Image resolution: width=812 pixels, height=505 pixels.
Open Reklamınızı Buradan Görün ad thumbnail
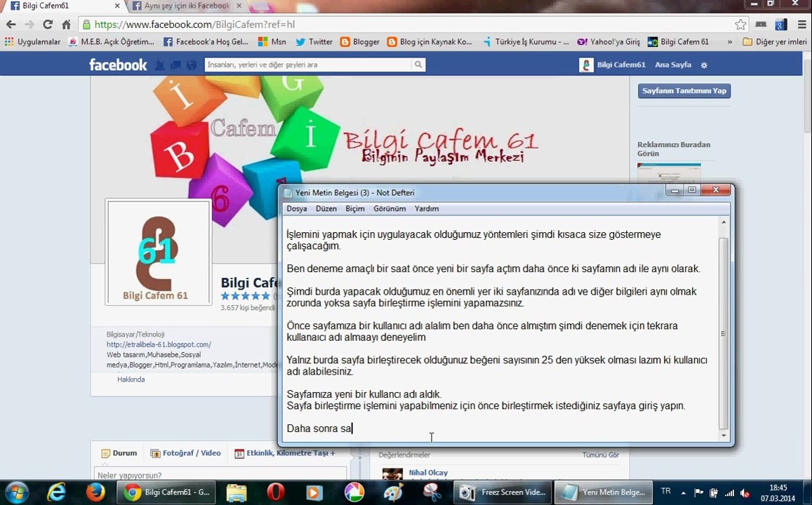click(x=669, y=173)
